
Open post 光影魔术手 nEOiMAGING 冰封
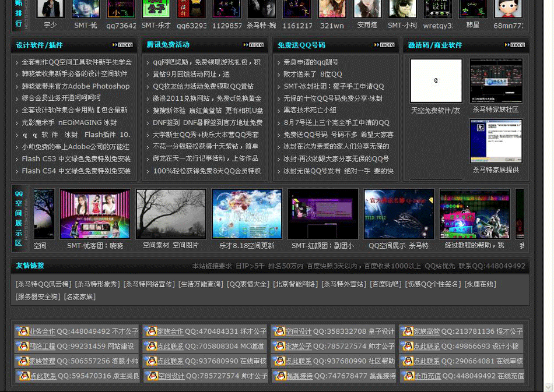pos(69,122)
